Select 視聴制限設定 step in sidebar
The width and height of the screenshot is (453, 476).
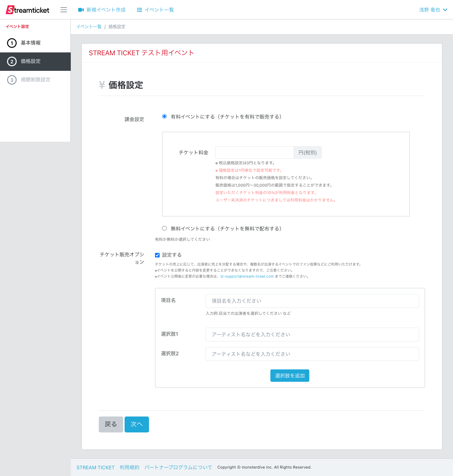point(35,80)
